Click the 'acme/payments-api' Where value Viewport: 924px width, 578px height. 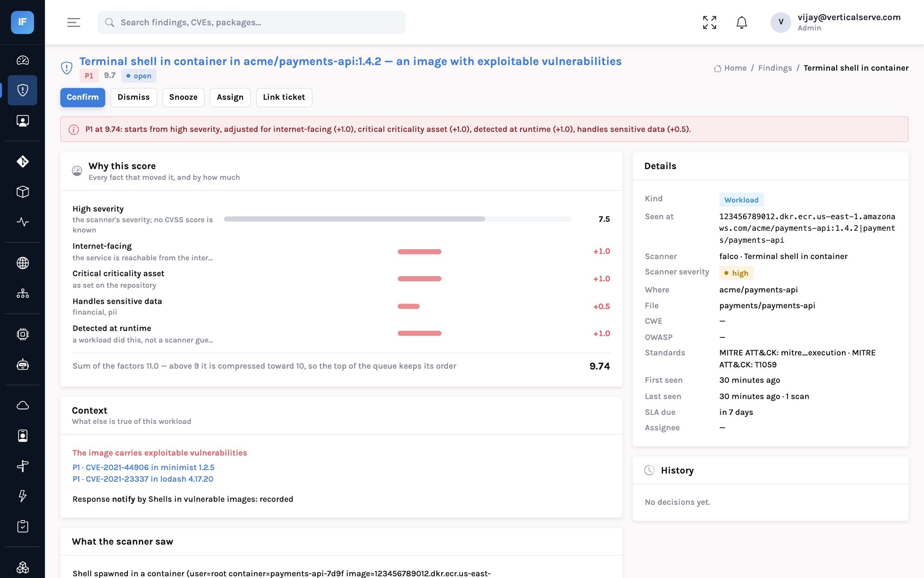(x=758, y=290)
